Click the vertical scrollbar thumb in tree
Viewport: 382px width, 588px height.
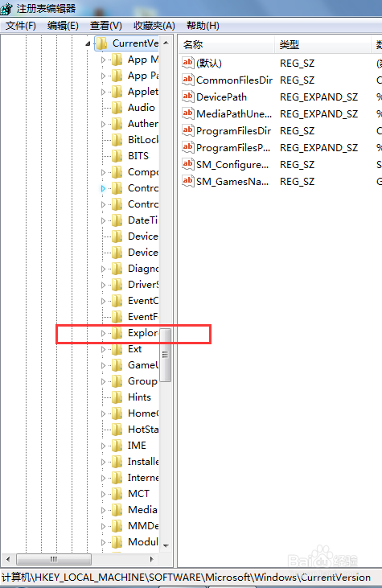click(x=166, y=355)
